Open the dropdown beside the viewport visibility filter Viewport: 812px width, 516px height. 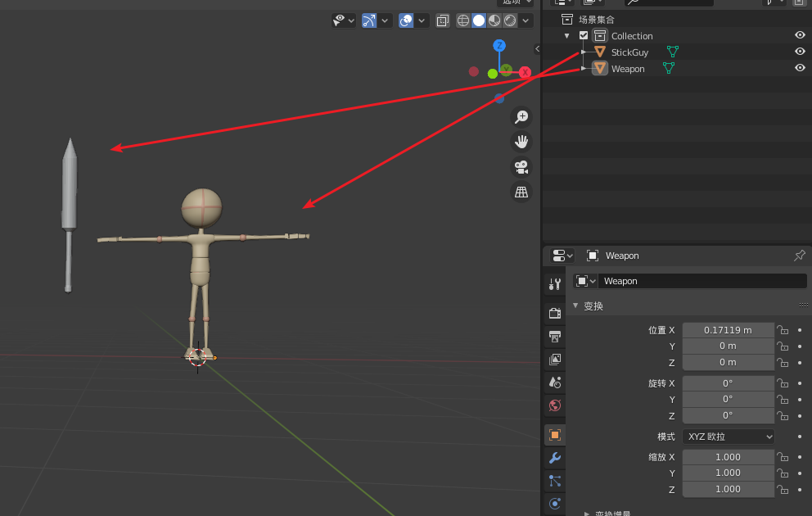351,20
